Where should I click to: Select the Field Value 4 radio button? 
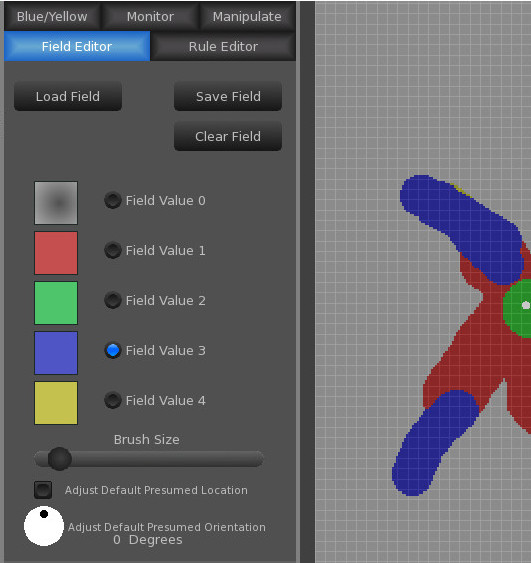click(113, 400)
